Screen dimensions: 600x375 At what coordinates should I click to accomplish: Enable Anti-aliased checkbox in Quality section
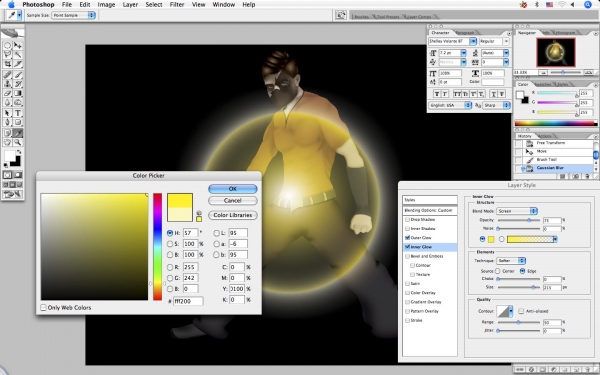[x=521, y=311]
